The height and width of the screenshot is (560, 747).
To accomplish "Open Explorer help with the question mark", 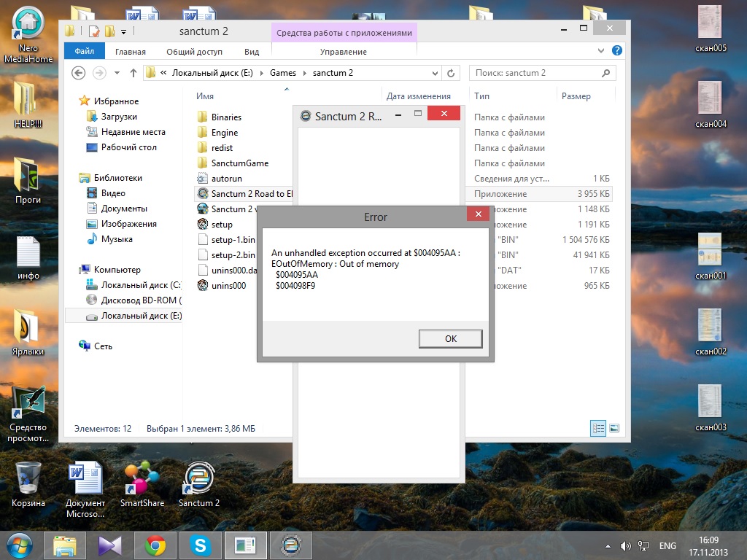I will 617,50.
